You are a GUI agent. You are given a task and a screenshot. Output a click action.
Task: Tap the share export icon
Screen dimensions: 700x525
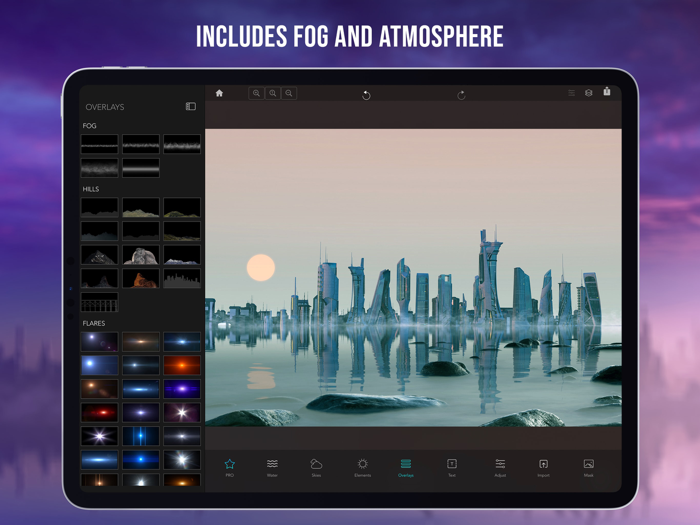[607, 92]
